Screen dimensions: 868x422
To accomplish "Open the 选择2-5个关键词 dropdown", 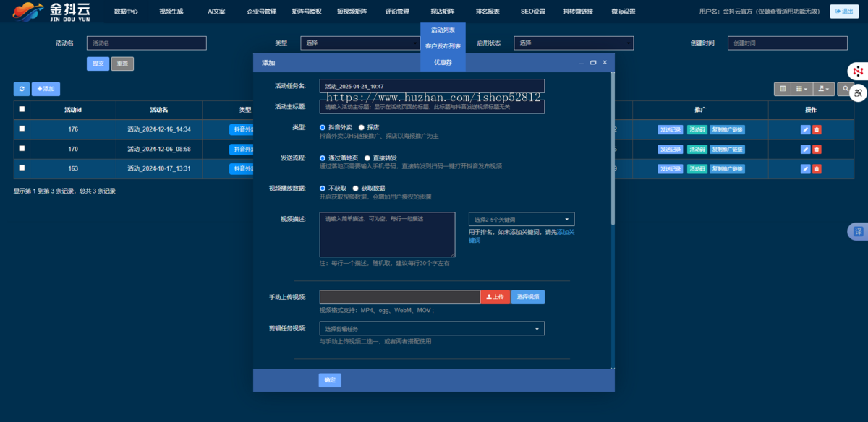I will (522, 219).
